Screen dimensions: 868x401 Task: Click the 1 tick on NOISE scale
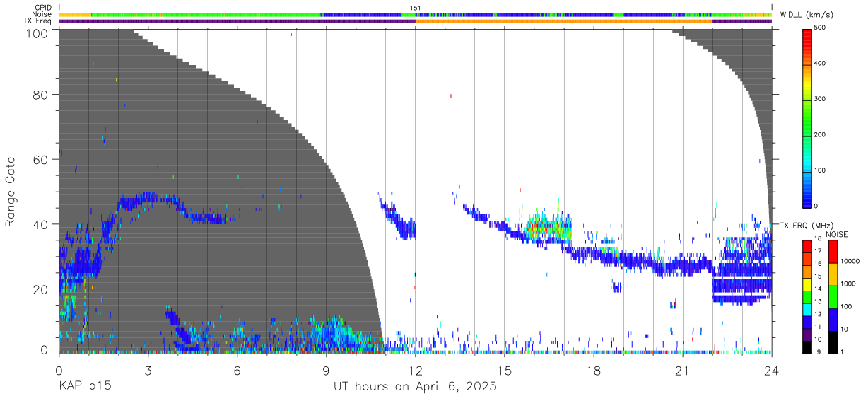[841, 351]
